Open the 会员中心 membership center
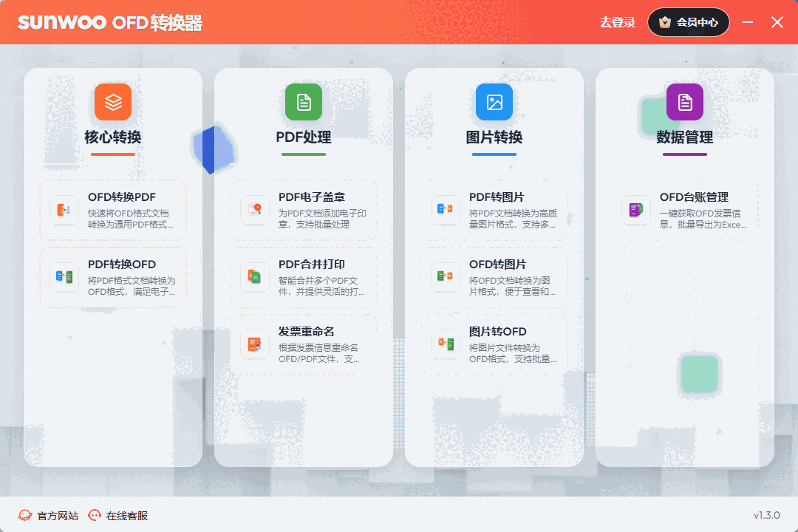Screen dimensions: 798x532 [688, 22]
